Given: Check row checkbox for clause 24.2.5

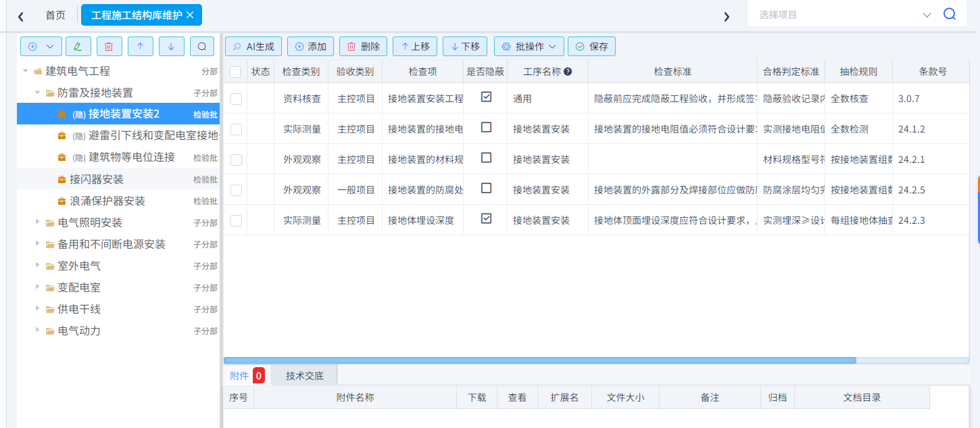Looking at the screenshot, I should pos(236,190).
